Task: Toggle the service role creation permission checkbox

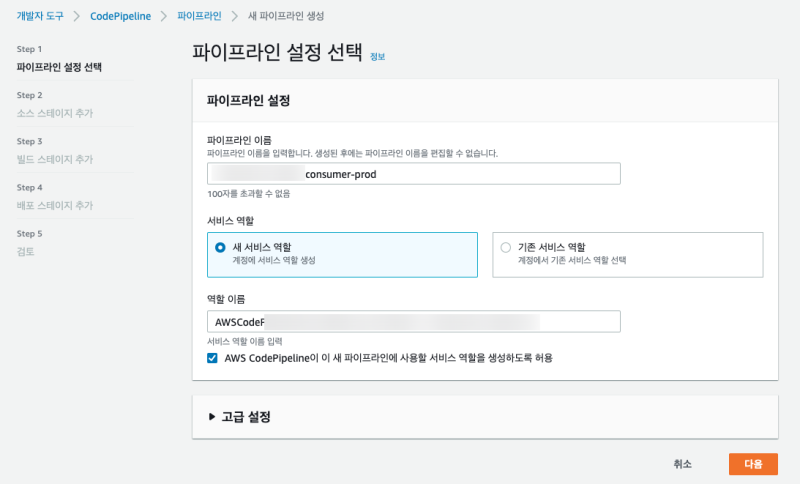Action: tap(212, 357)
